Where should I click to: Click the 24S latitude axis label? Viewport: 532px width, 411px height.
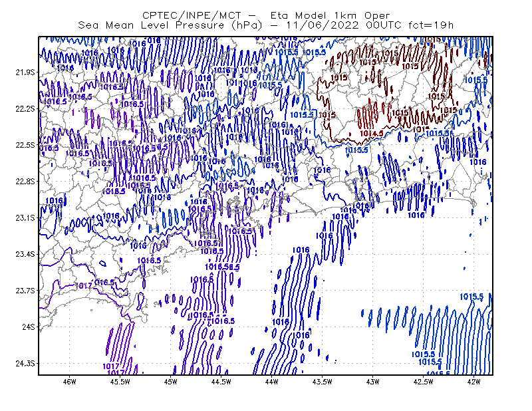tap(29, 327)
